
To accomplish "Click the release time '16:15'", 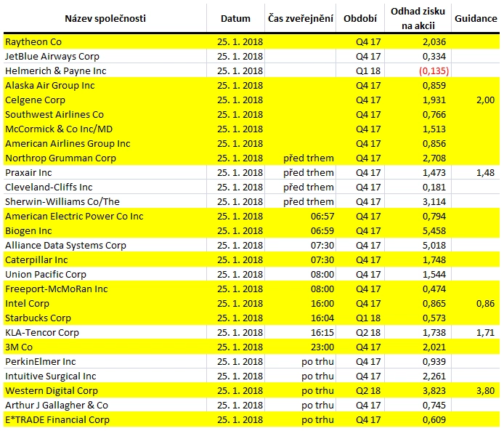I will pyautogui.click(x=322, y=333).
